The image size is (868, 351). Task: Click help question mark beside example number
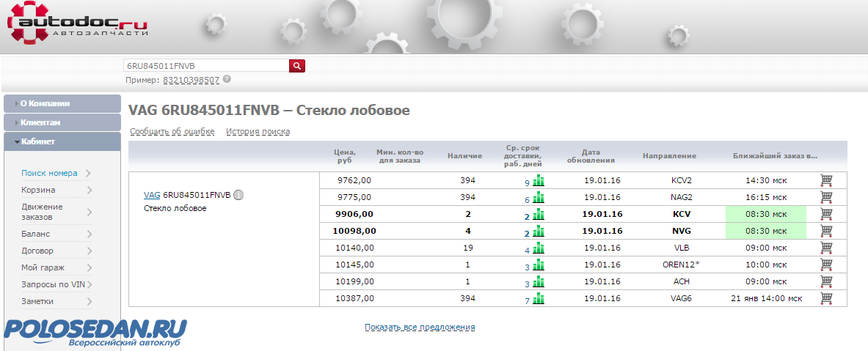click(227, 79)
